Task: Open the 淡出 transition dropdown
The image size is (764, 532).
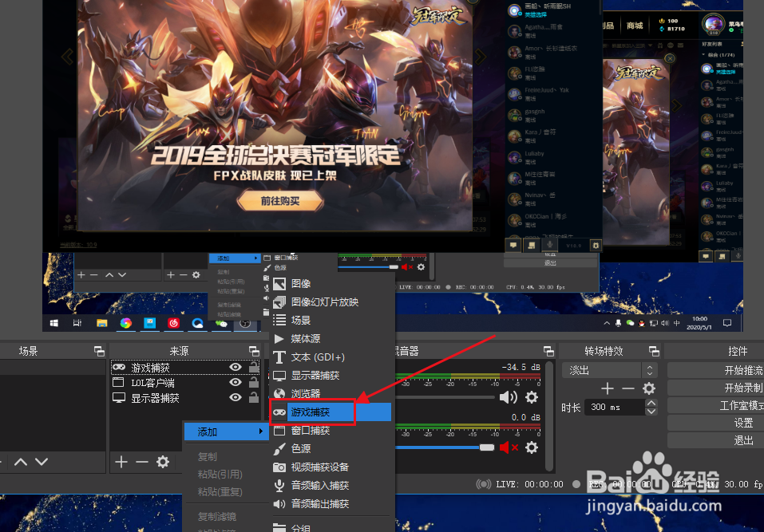Action: click(x=609, y=370)
